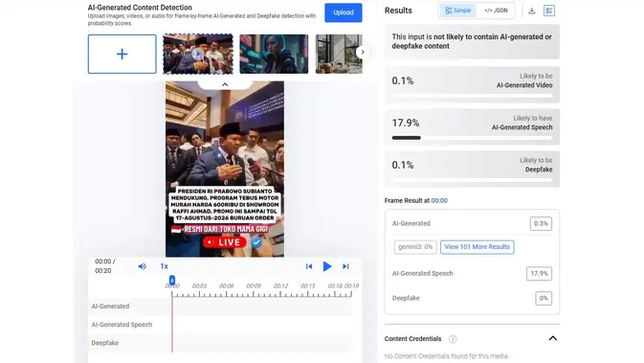
Task: Switch results to Simple view
Action: point(458,11)
